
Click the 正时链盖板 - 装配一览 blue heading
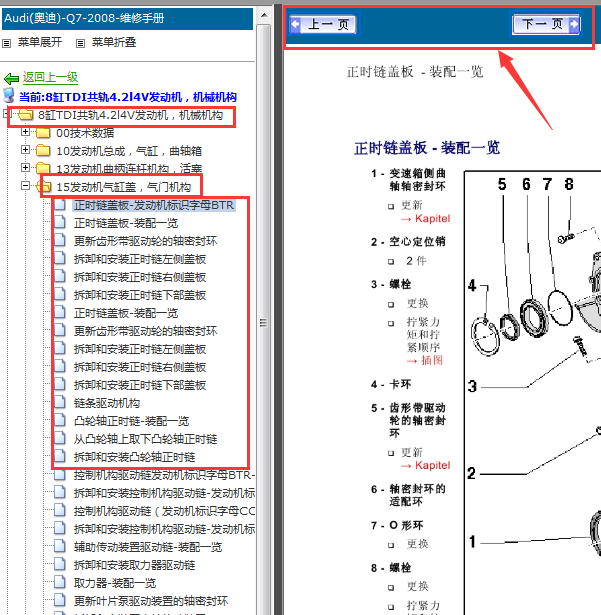[x=427, y=148]
